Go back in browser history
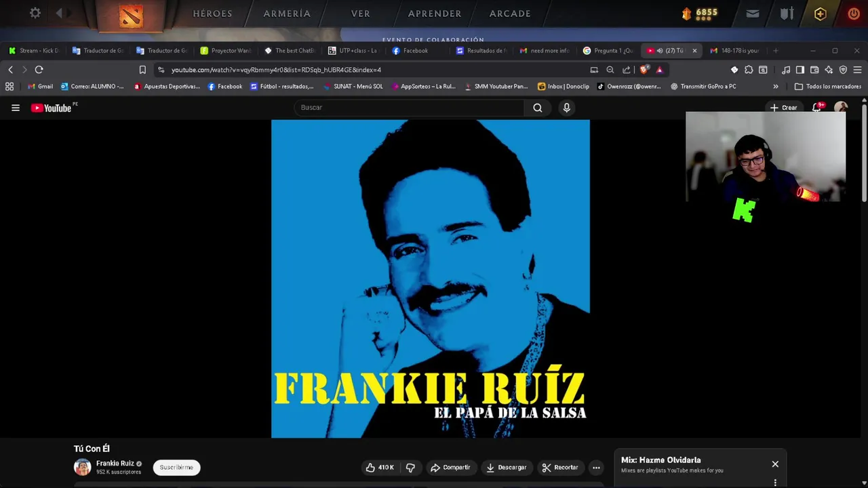This screenshot has height=488, width=868. tap(10, 69)
